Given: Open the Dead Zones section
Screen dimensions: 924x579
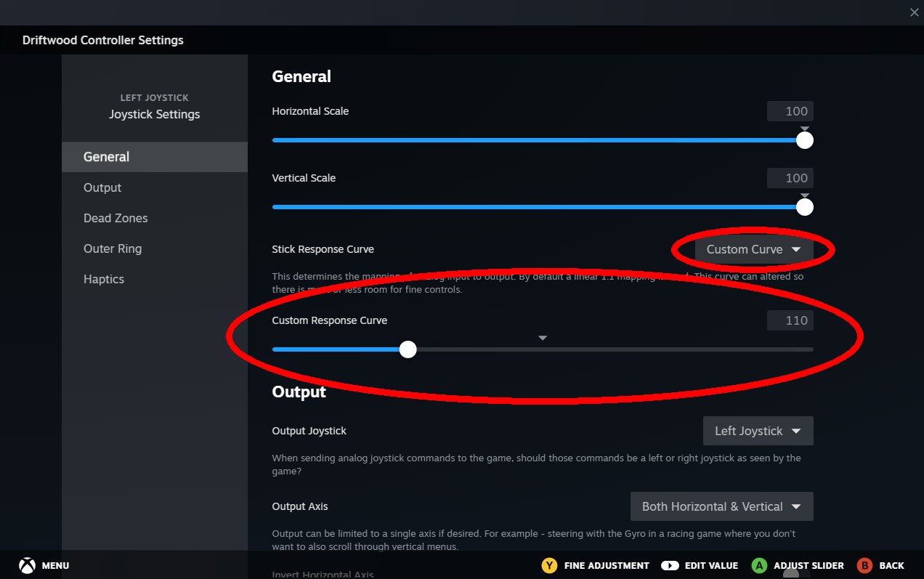Looking at the screenshot, I should tap(115, 218).
